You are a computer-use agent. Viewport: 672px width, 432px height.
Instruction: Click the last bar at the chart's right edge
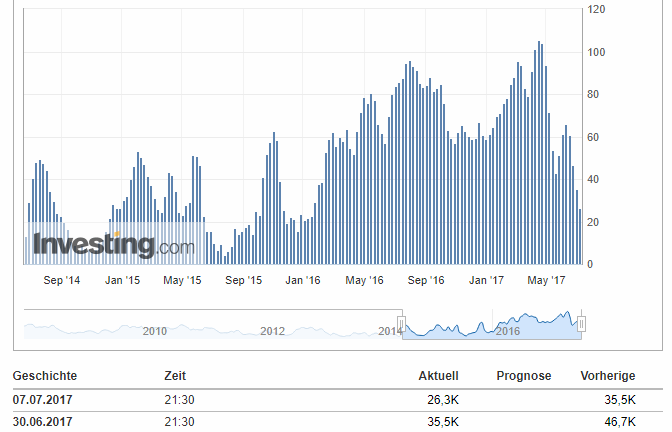pos(580,237)
